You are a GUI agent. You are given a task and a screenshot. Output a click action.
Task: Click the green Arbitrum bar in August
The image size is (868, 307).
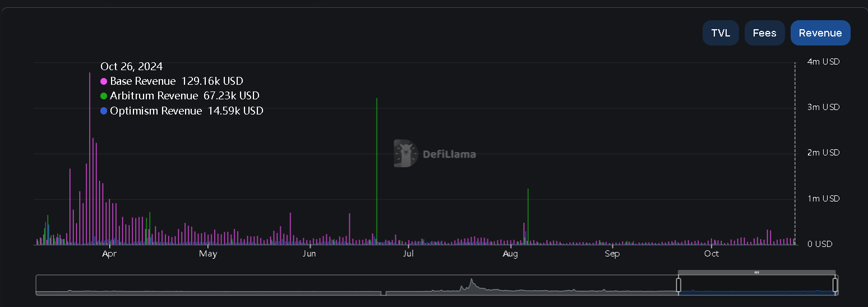[x=528, y=216]
